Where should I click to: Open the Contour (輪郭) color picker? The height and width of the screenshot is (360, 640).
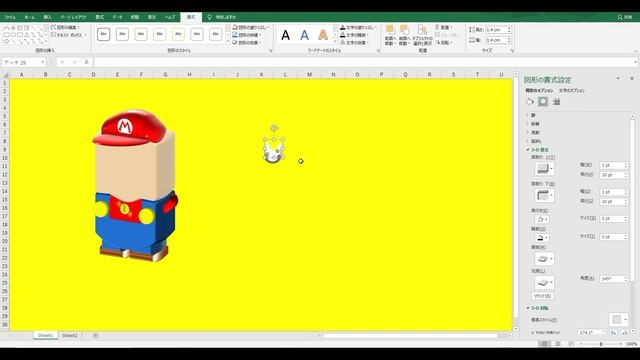point(542,238)
